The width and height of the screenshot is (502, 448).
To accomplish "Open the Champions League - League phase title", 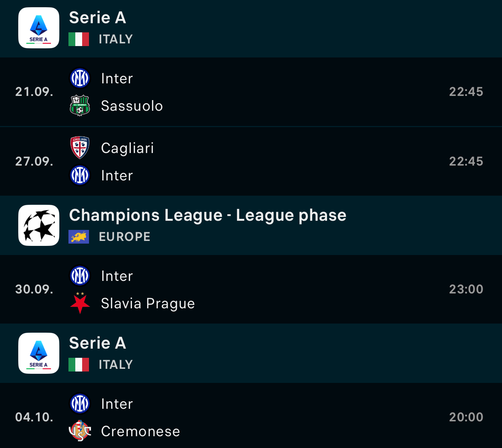I will tap(208, 215).
